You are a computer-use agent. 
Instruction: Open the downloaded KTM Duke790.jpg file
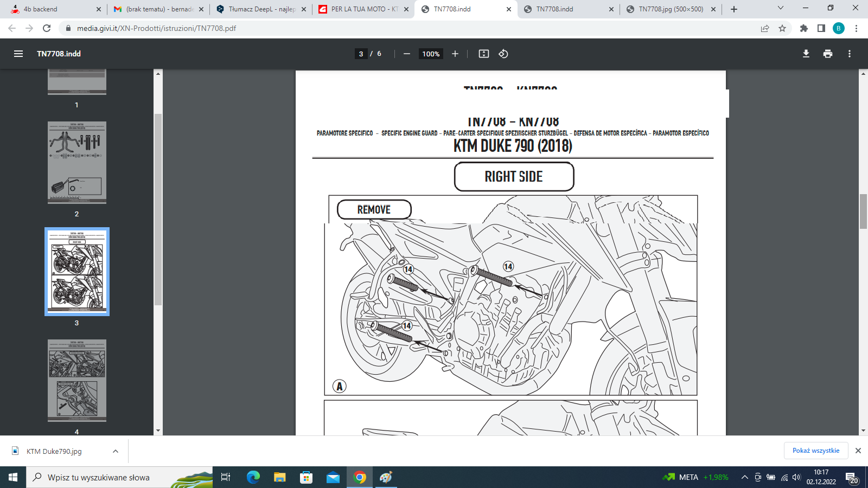click(54, 451)
